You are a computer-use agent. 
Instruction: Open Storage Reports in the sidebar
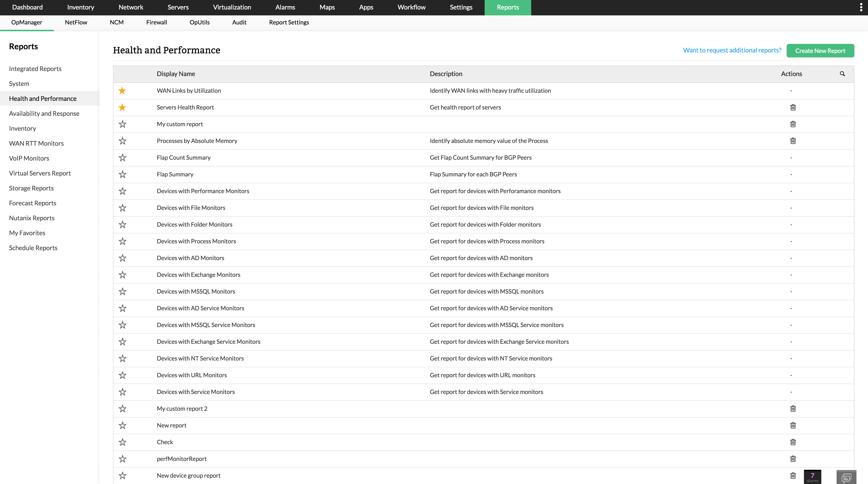pyautogui.click(x=31, y=188)
